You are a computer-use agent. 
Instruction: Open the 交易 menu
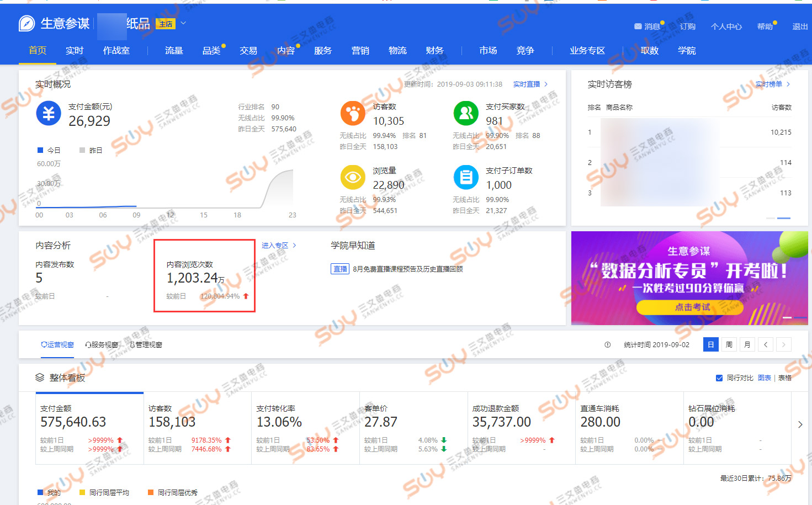(x=248, y=50)
